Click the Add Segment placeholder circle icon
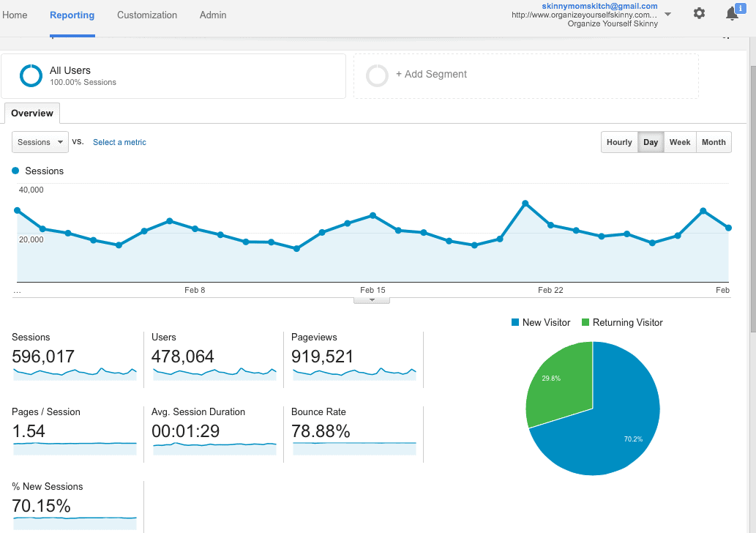Screen dimensions: 756x533 point(377,75)
